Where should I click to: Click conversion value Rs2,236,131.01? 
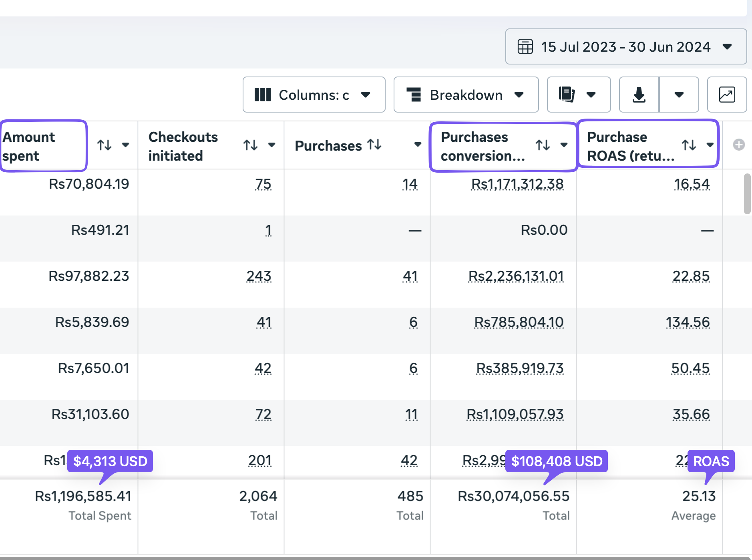tap(516, 276)
